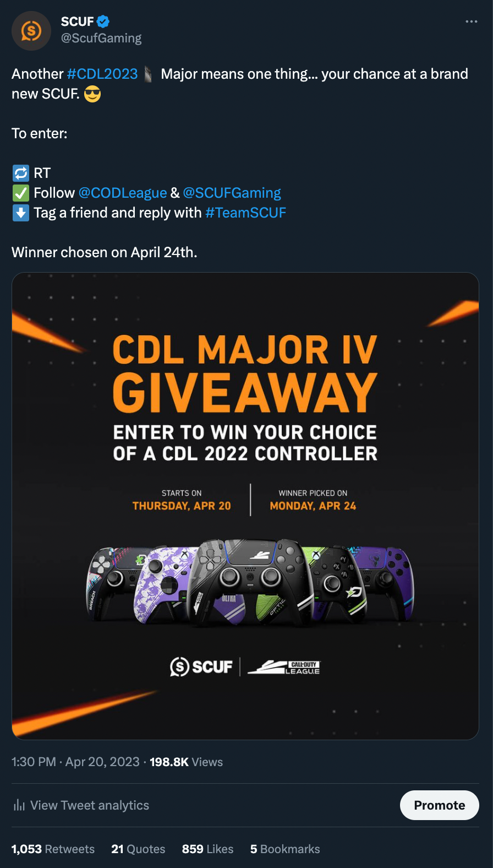The width and height of the screenshot is (493, 868).
Task: Open the CDL Major IV giveaway image
Action: point(245,506)
